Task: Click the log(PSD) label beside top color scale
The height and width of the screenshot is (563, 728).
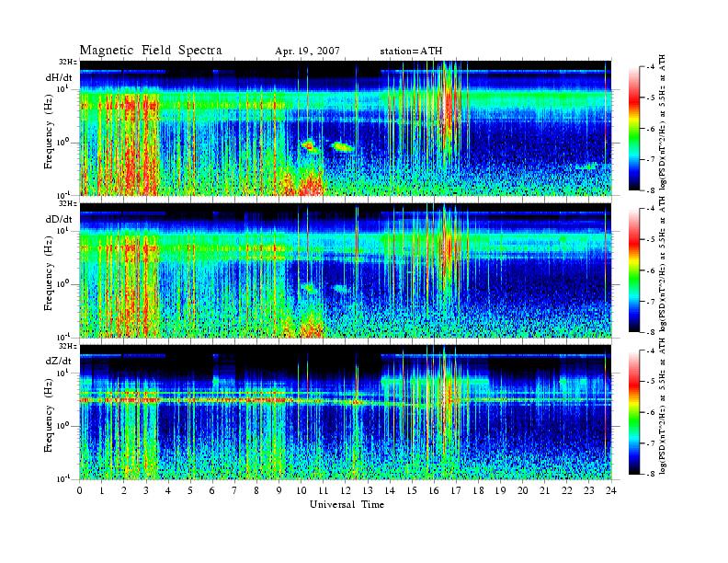Action: [x=663, y=121]
